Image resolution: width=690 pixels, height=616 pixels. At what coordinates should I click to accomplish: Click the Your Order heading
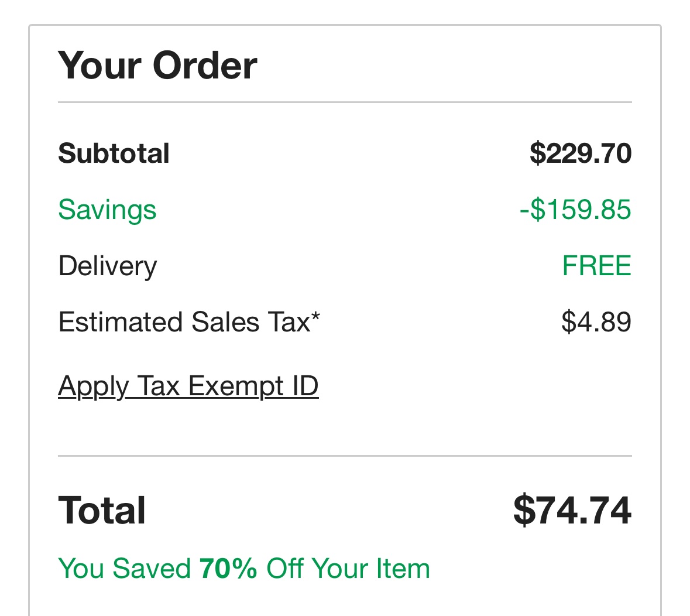coord(157,65)
